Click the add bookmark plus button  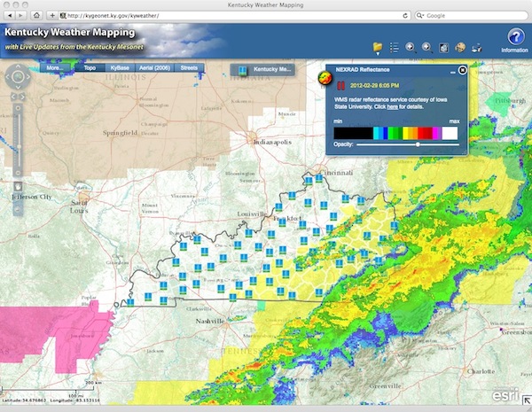pos(52,16)
